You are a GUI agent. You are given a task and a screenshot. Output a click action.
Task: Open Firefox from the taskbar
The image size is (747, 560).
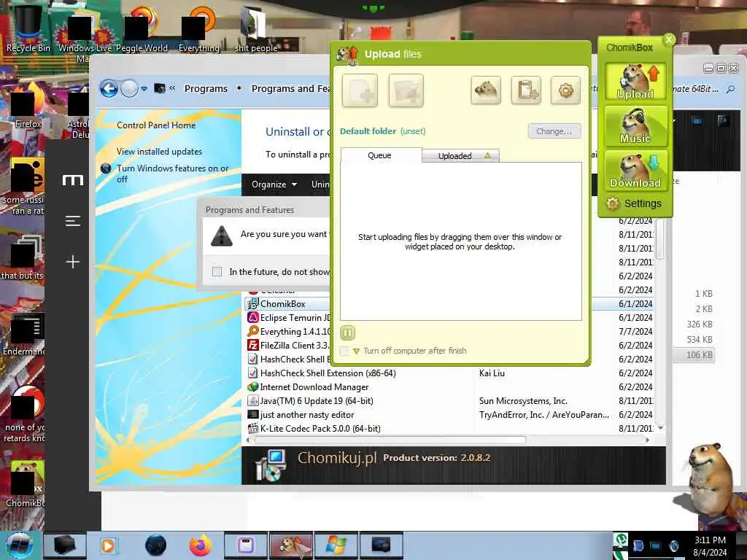pyautogui.click(x=201, y=545)
